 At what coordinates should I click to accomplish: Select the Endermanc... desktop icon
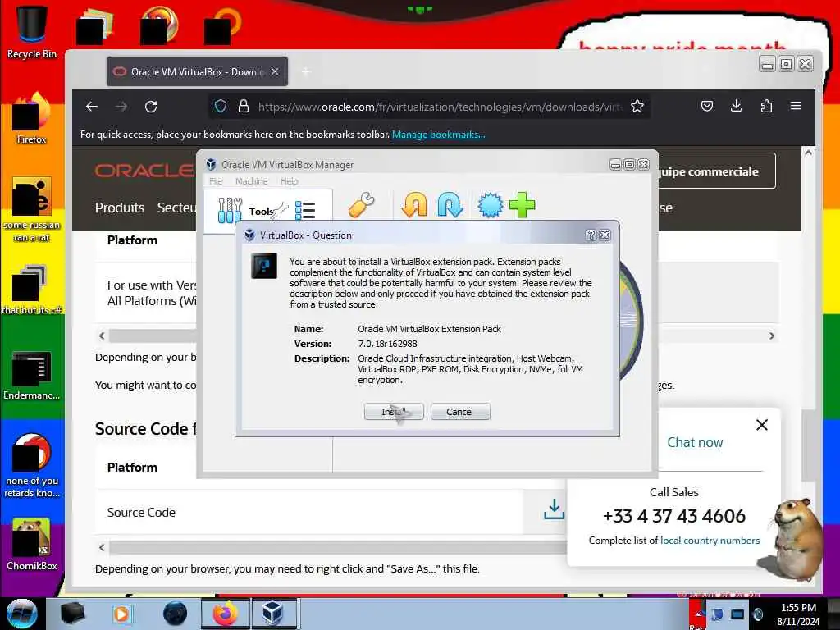pos(32,375)
